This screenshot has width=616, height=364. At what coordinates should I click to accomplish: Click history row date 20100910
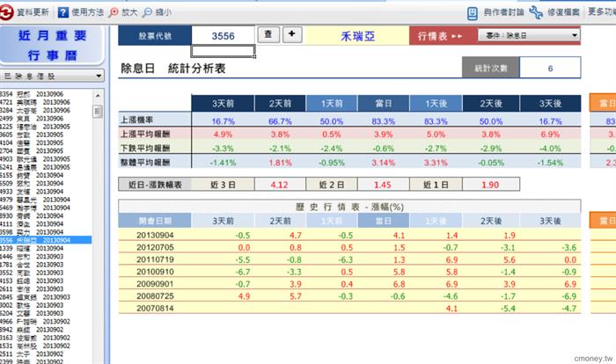tap(155, 272)
